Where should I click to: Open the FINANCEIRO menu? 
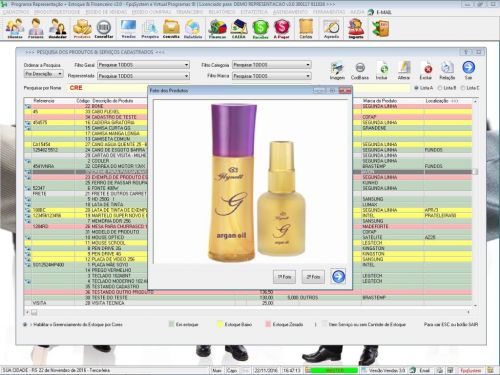click(x=189, y=12)
